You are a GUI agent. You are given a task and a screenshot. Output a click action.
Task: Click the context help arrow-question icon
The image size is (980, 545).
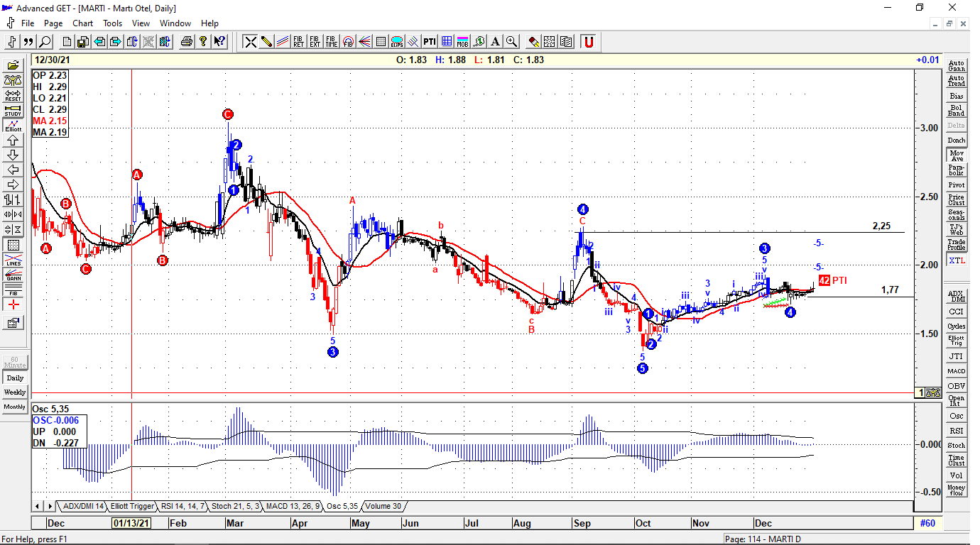[219, 41]
